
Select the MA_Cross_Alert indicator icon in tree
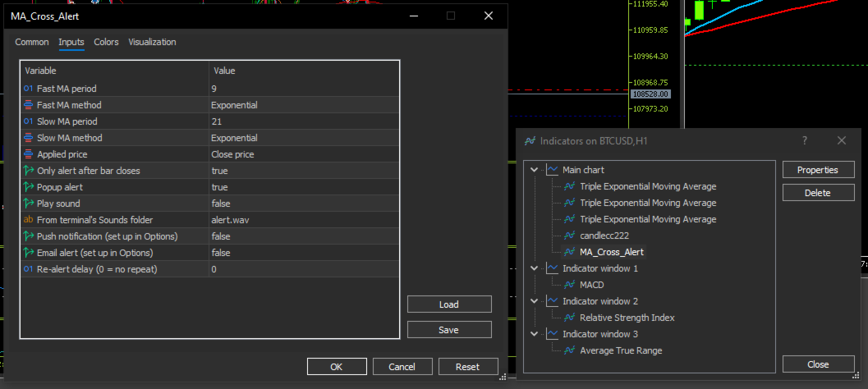pos(570,252)
